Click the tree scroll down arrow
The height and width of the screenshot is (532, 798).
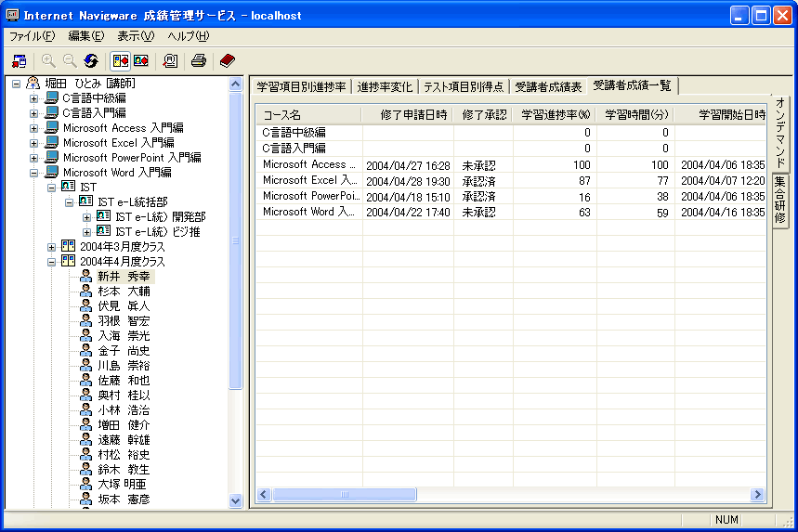tap(235, 500)
